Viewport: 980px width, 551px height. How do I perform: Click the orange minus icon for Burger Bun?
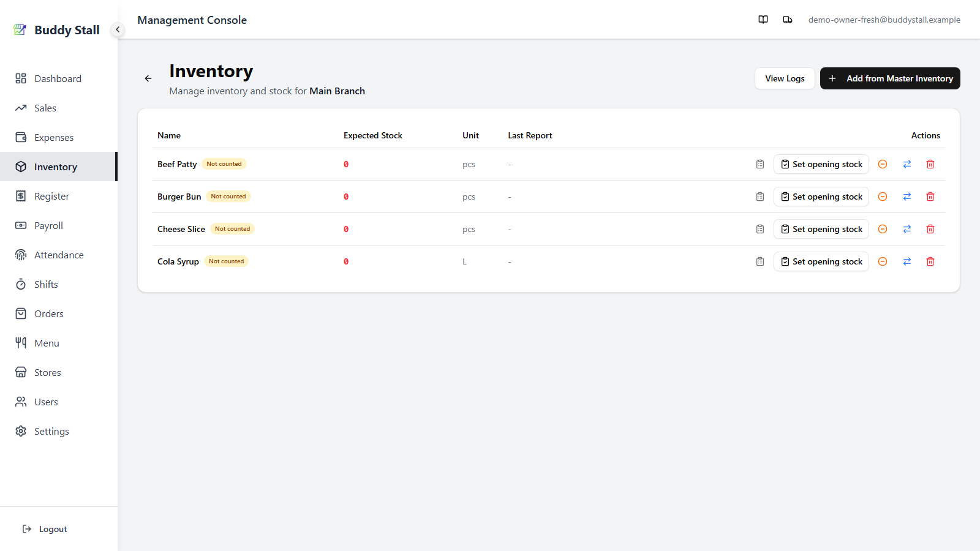coord(883,197)
